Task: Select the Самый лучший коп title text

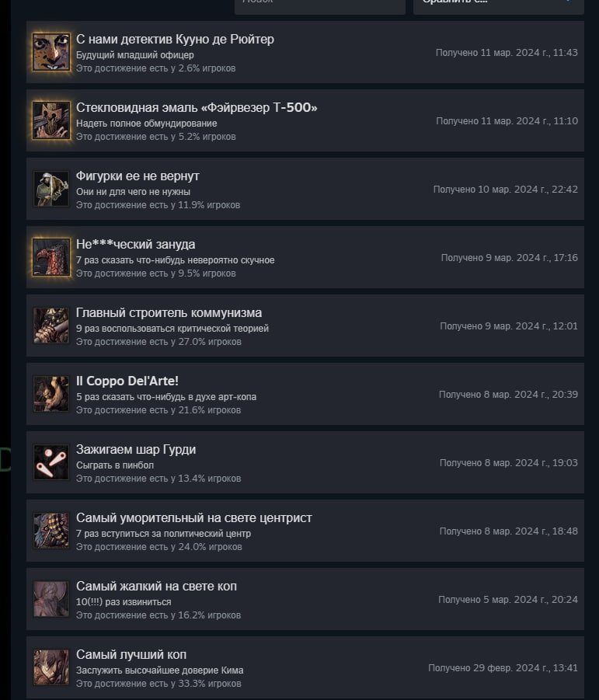Action: click(131, 654)
